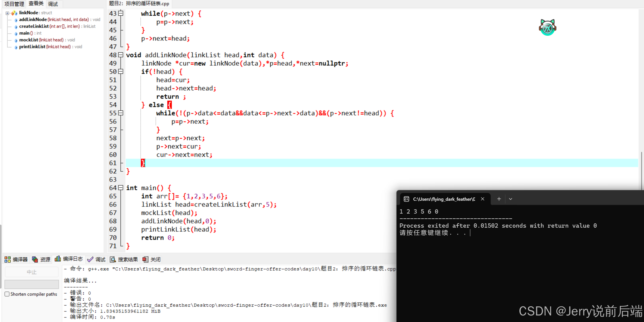The width and height of the screenshot is (644, 322).
Task: Click the search results magnifier icon
Action: click(113, 259)
